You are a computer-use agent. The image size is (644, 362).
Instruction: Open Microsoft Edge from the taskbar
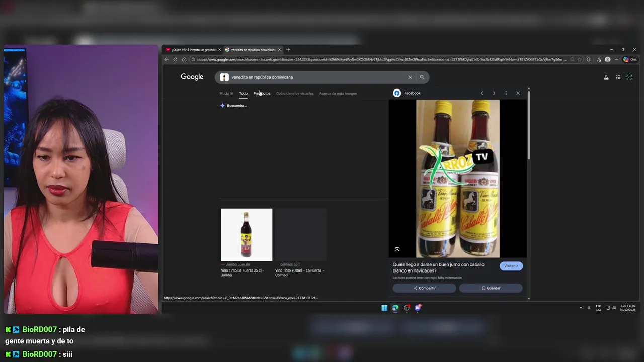pyautogui.click(x=395, y=308)
